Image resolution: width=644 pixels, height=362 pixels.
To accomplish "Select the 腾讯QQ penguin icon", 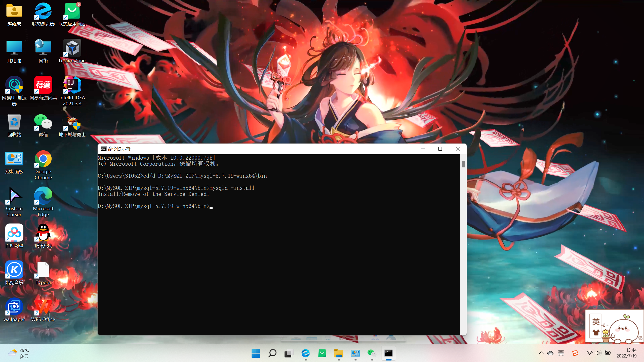I will click(x=43, y=233).
